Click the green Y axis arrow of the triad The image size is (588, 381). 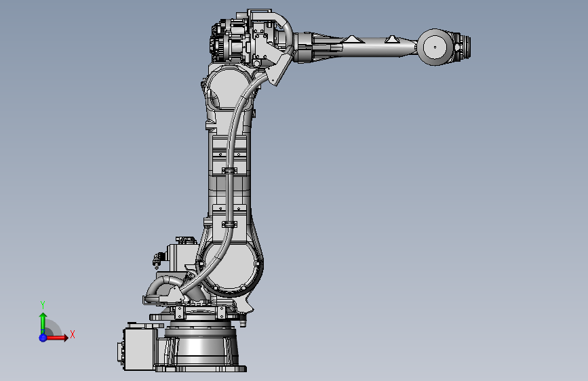43,323
